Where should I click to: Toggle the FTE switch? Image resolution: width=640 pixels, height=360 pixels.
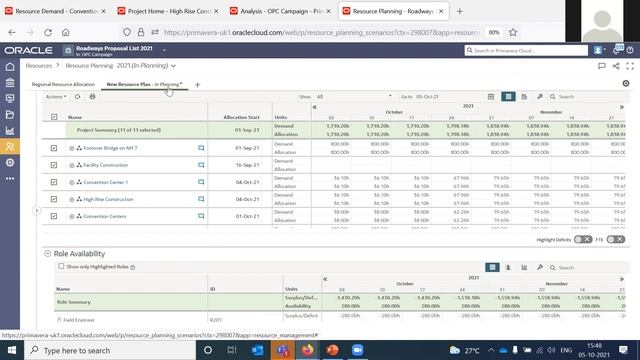tap(616, 240)
